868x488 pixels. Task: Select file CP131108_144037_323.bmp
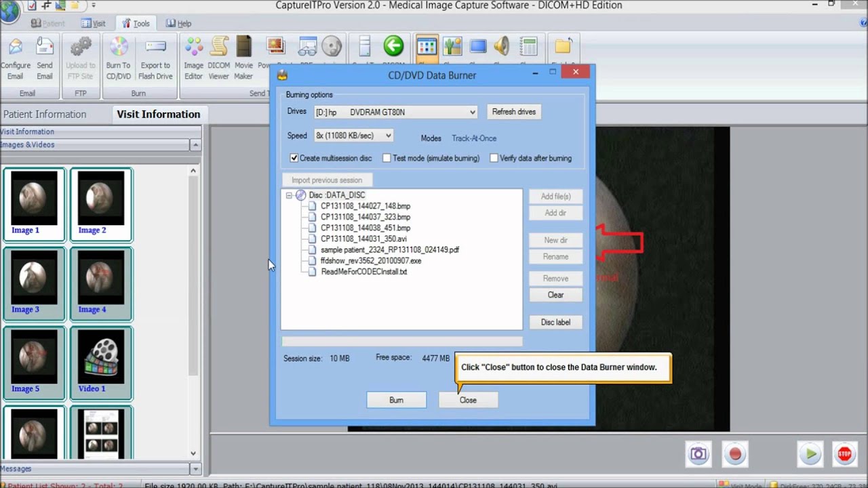pos(366,217)
